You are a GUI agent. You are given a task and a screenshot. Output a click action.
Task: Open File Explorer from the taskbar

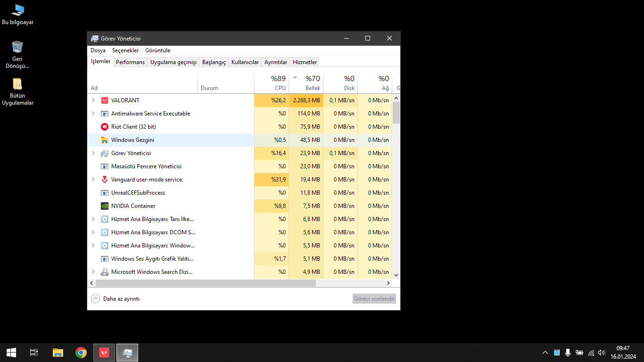(58, 353)
